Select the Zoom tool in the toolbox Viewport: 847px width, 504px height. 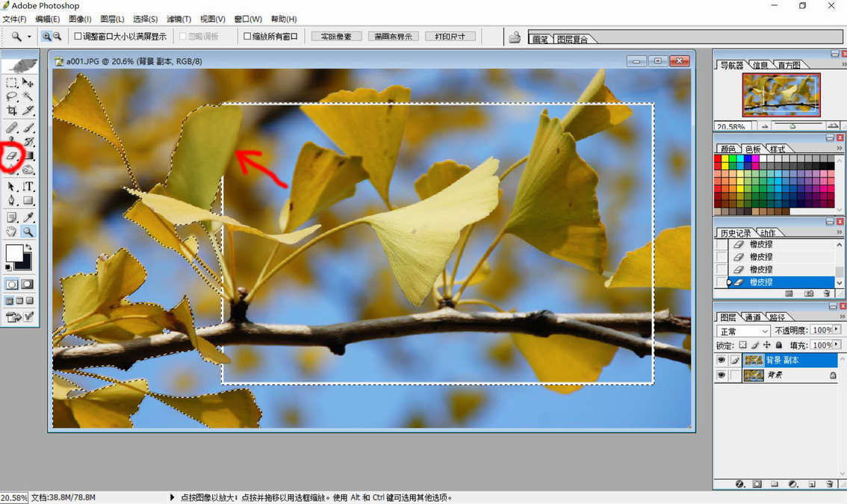tap(28, 231)
